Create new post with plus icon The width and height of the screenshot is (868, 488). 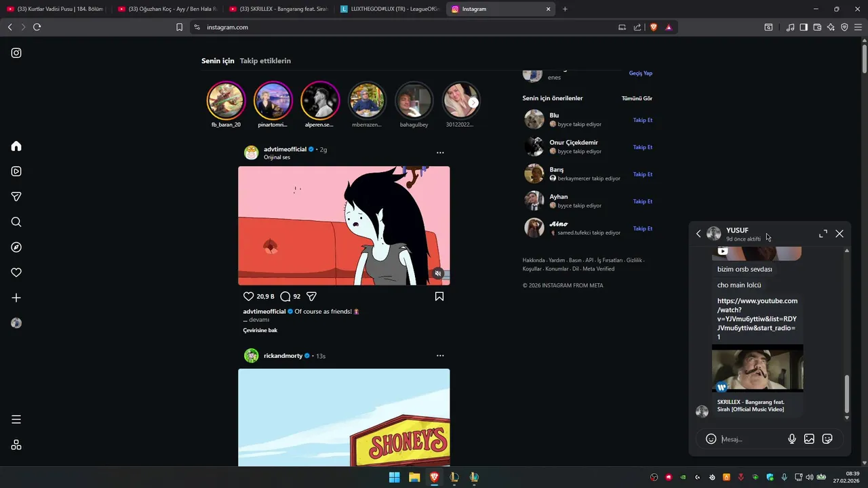(16, 298)
